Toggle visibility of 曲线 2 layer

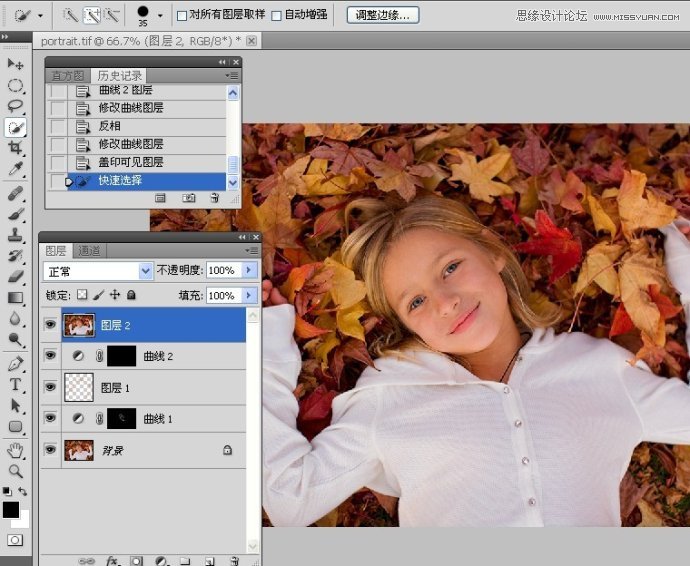50,356
